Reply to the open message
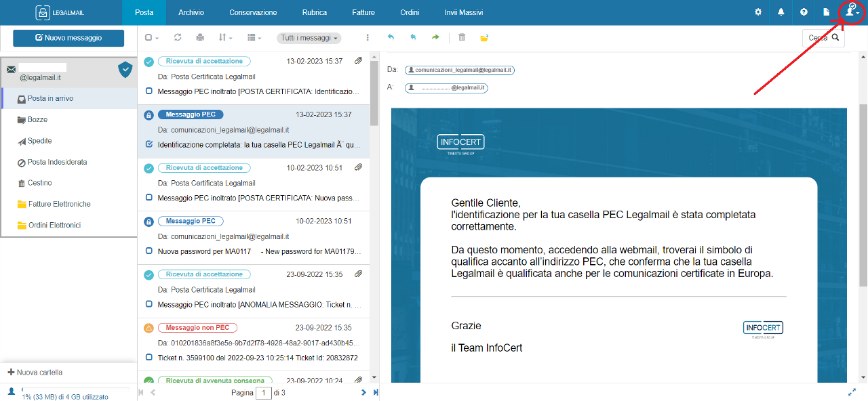 coord(391,38)
